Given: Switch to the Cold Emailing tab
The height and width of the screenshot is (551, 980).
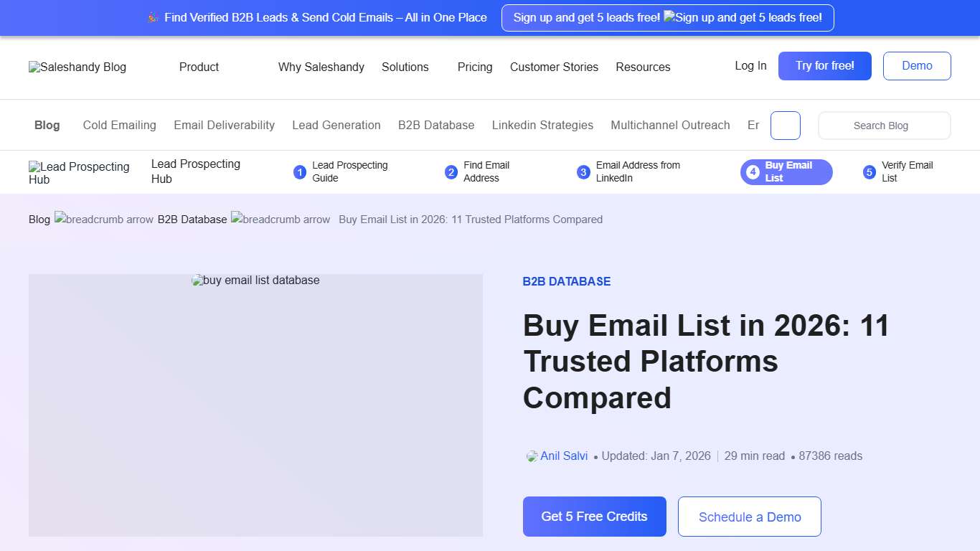Looking at the screenshot, I should (119, 125).
